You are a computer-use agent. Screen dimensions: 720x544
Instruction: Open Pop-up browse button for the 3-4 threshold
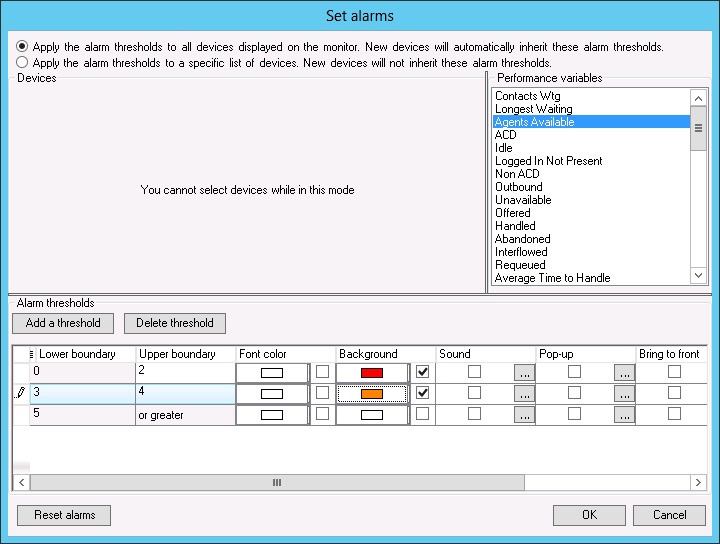coord(624,393)
